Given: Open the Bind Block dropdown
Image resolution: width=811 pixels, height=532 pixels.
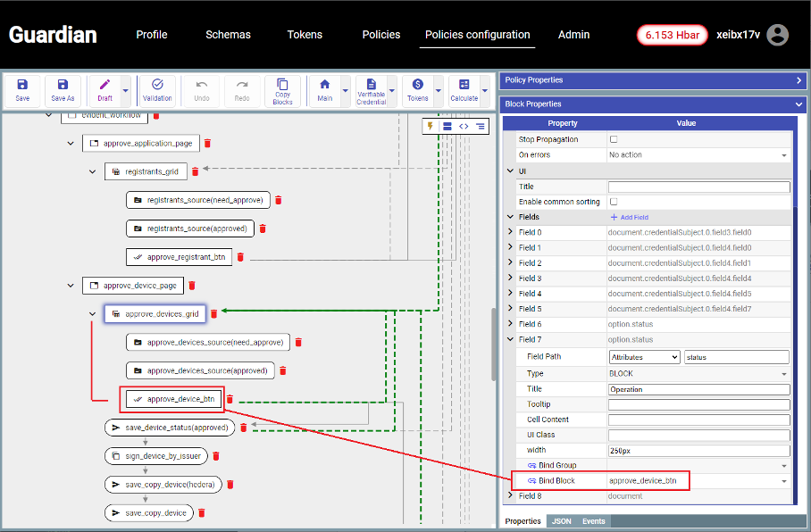Looking at the screenshot, I should pos(698,481).
